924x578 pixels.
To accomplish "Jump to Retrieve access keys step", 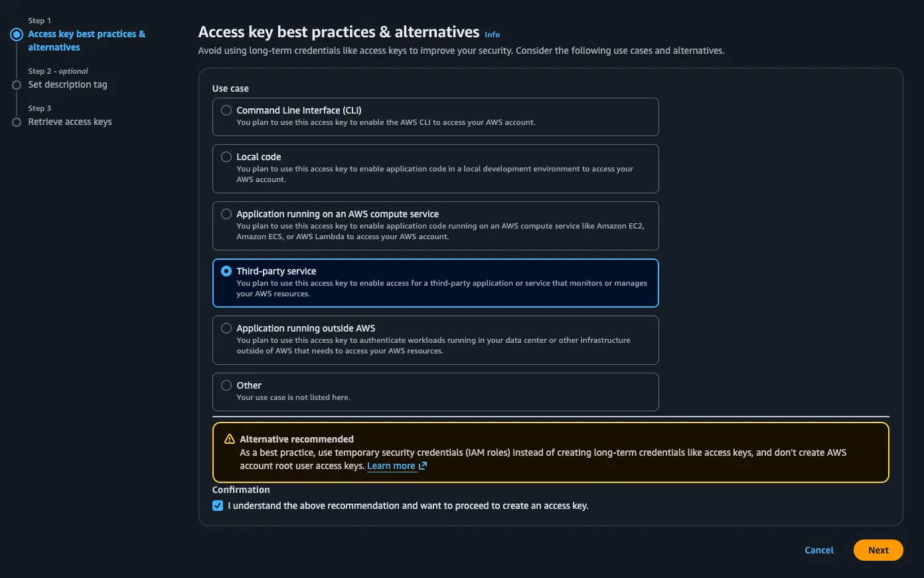I will pyautogui.click(x=70, y=122).
